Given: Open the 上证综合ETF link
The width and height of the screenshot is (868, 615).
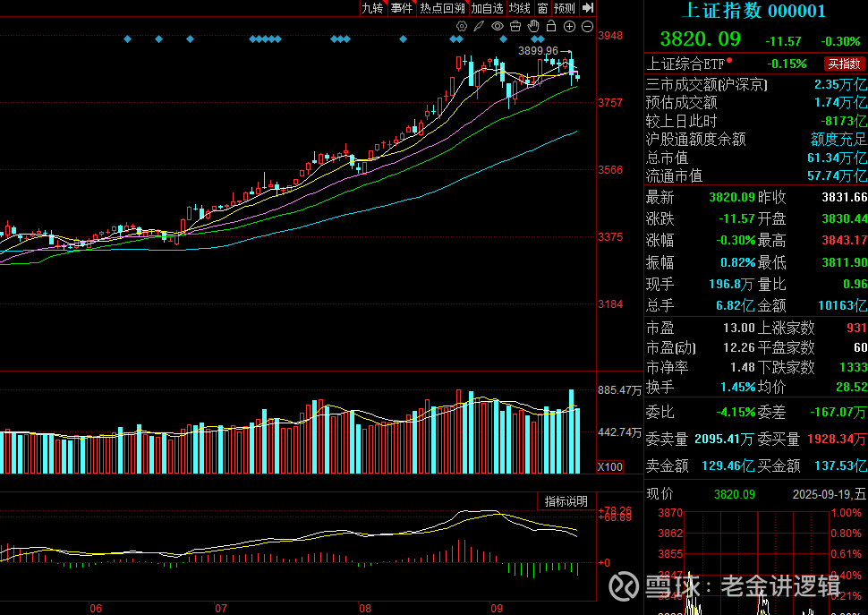Looking at the screenshot, I should point(685,64).
